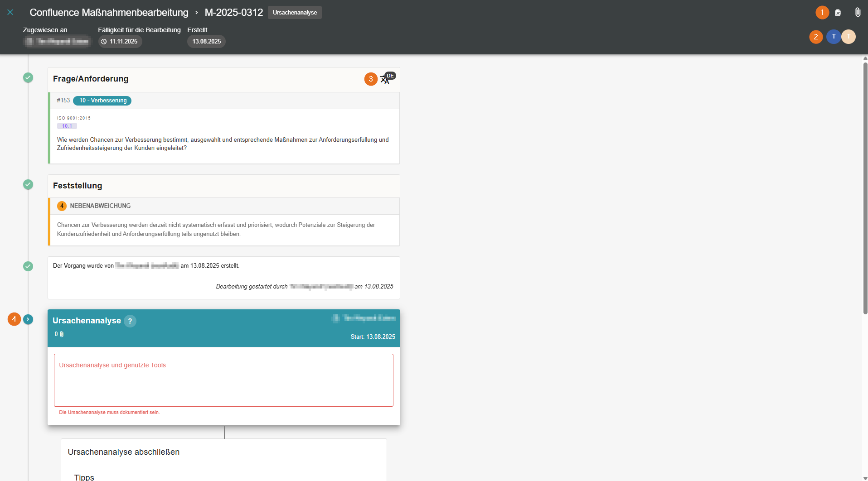Image resolution: width=868 pixels, height=481 pixels.
Task: Expand the Ursachenanalyse step using the chevron
Action: click(28, 319)
